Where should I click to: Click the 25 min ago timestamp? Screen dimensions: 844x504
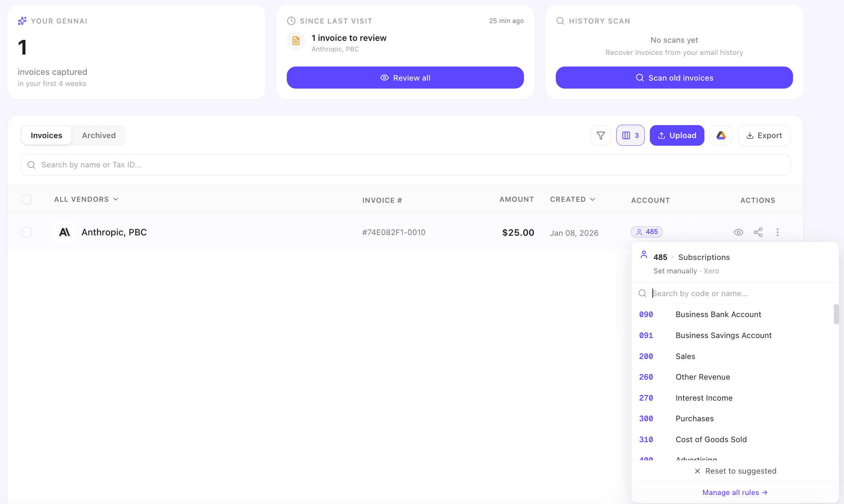point(506,21)
